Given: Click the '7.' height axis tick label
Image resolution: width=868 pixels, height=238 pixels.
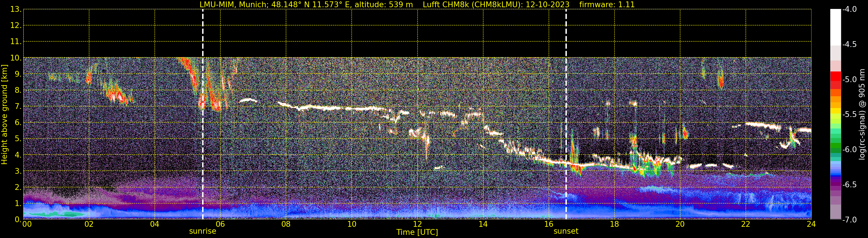Looking at the screenshot, I should click(18, 107).
